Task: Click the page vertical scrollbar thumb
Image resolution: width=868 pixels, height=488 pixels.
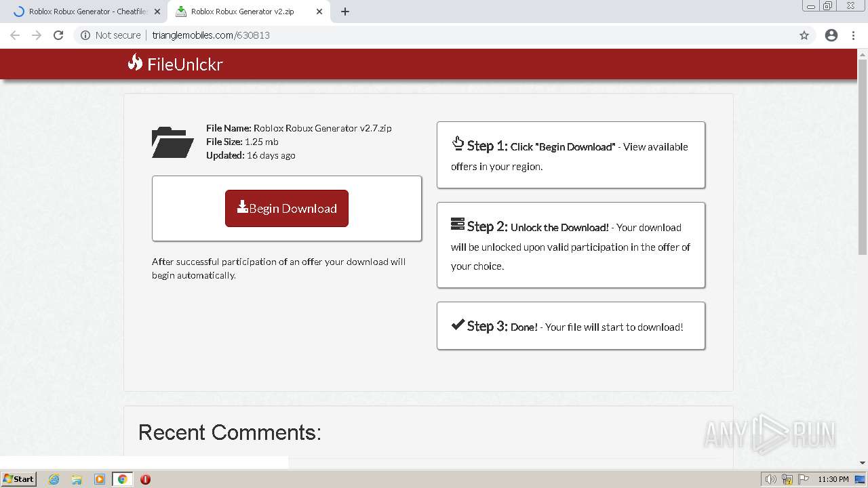Action: (863, 157)
